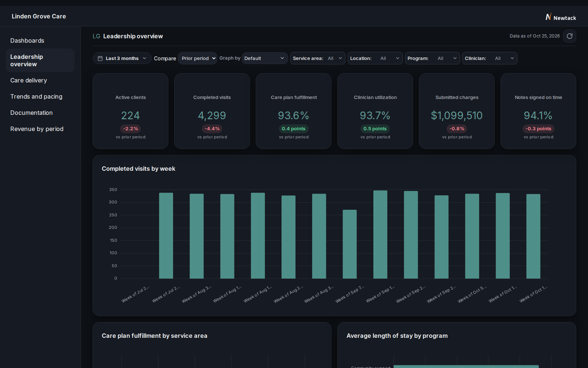Click the LG Leadership overview page title

128,36
